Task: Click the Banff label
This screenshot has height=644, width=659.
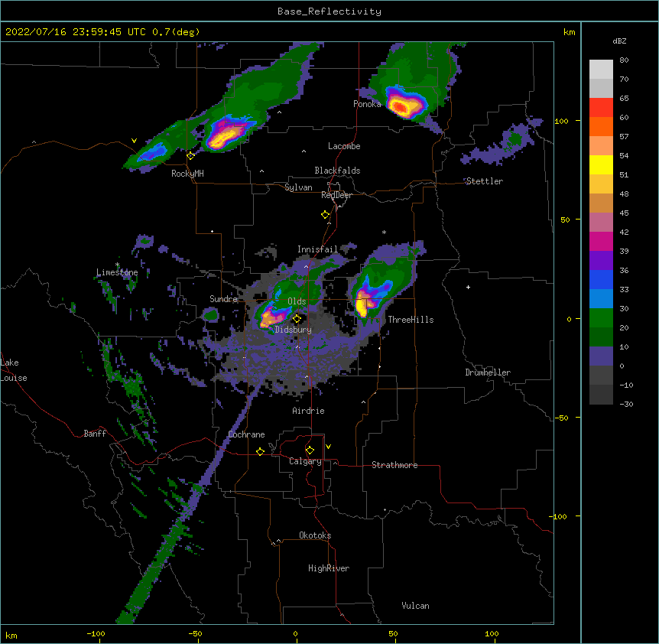Action: pos(95,434)
